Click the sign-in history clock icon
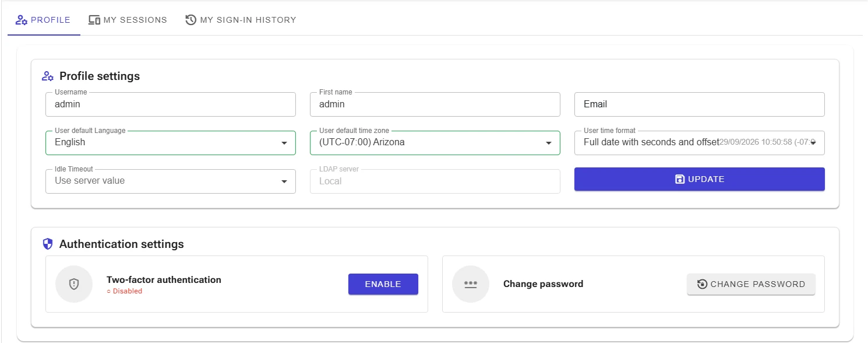Image resolution: width=868 pixels, height=343 pixels. [190, 20]
